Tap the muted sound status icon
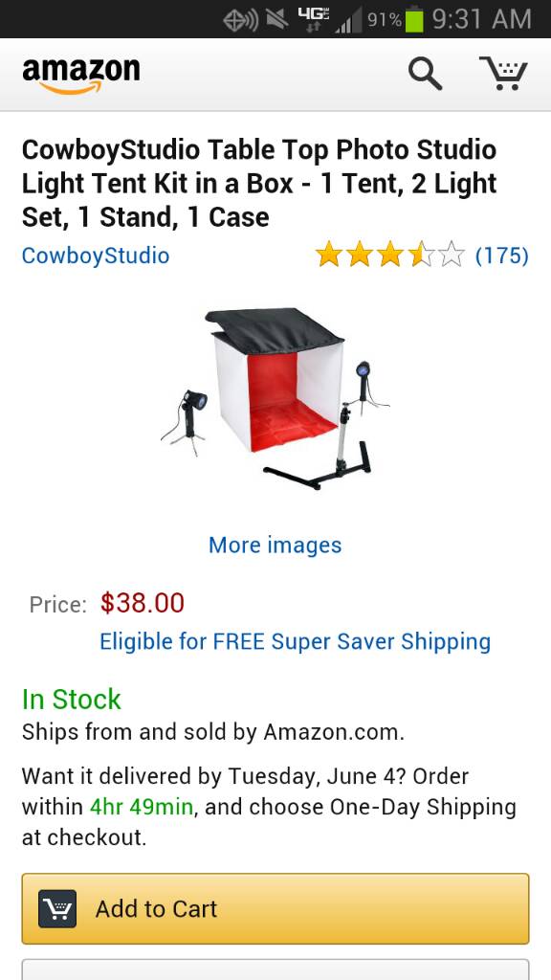This screenshot has height=980, width=551. coord(277,19)
